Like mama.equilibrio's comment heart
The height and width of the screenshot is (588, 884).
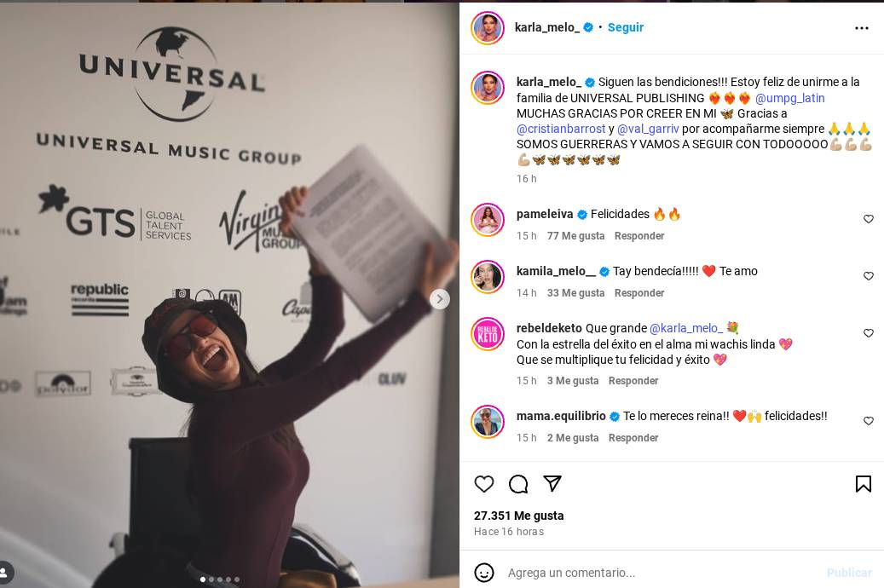(x=868, y=421)
